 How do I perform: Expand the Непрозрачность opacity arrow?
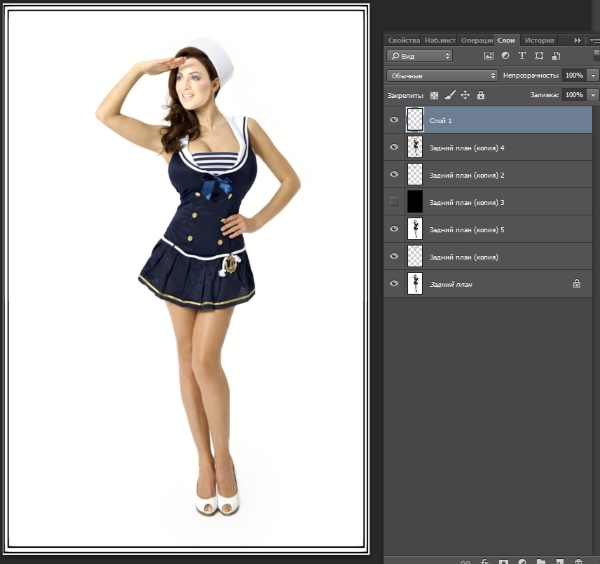coord(593,75)
